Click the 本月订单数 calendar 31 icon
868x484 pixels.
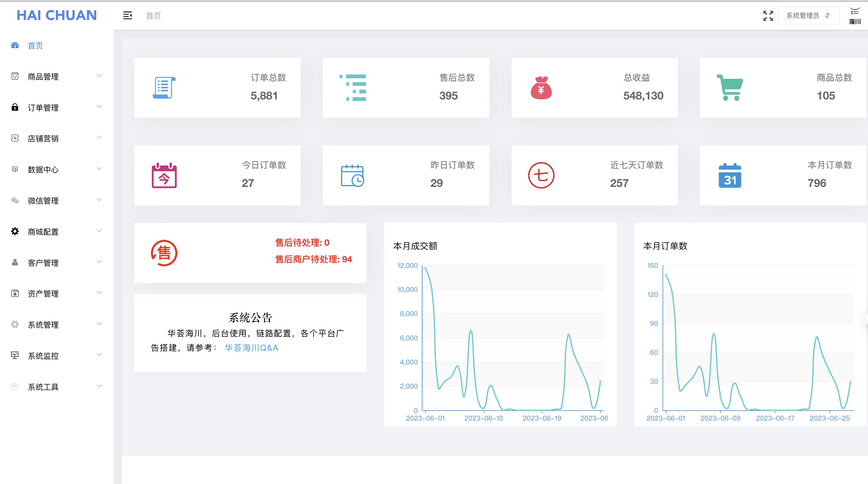click(x=730, y=175)
